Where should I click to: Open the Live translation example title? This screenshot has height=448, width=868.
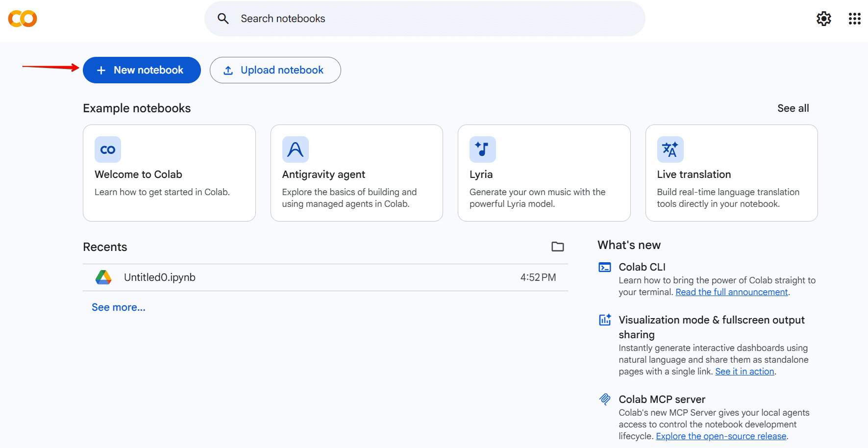click(694, 174)
